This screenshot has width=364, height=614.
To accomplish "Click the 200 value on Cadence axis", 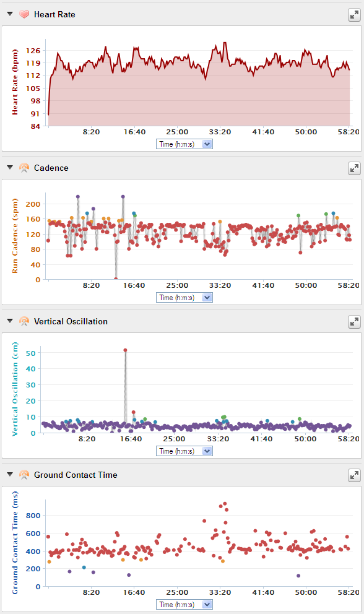I will tap(33, 204).
